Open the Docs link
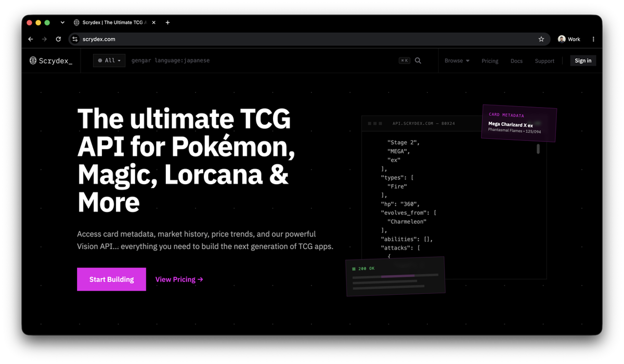 coord(516,61)
